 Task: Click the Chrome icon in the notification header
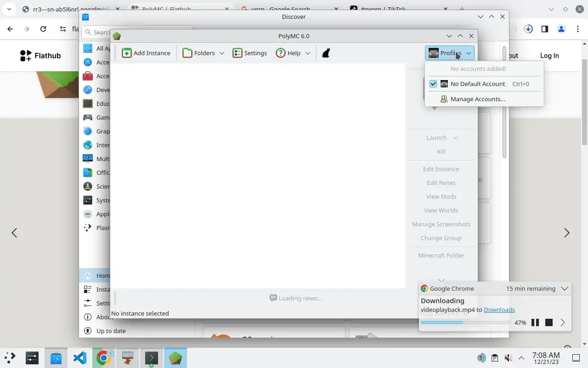[424, 288]
